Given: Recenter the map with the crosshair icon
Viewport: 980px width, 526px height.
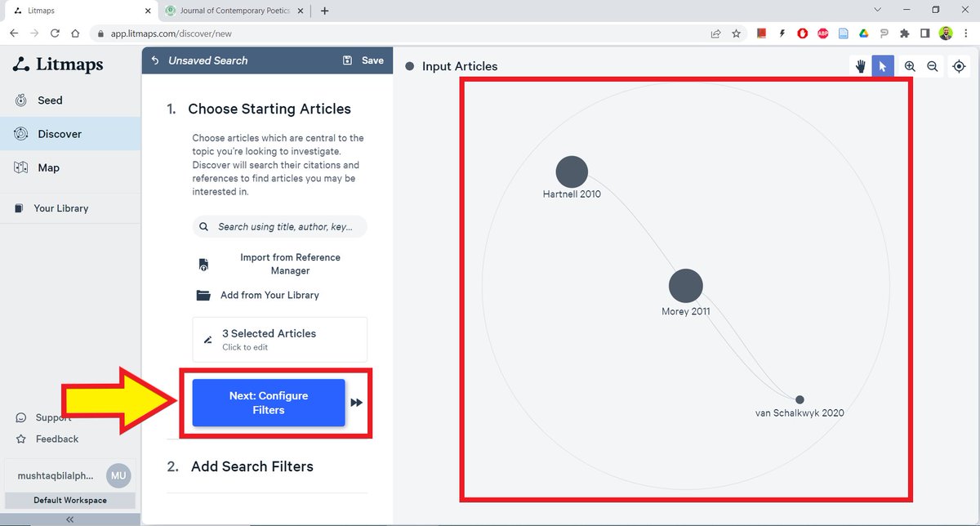Looking at the screenshot, I should click(960, 65).
